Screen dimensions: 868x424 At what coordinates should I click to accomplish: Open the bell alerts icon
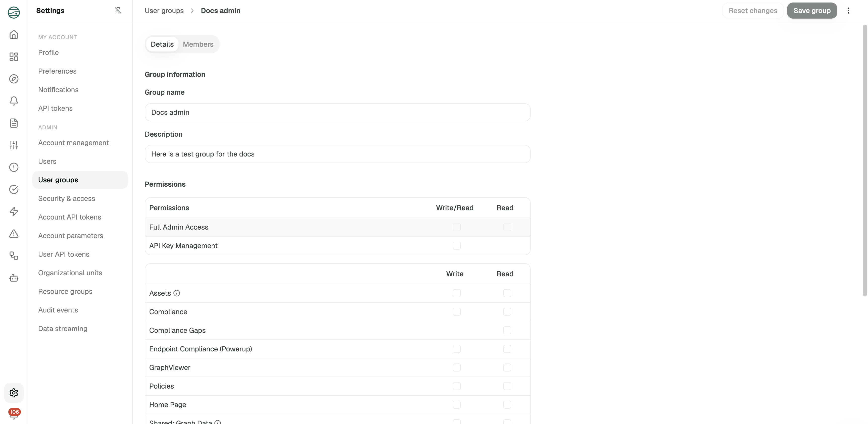coord(14,101)
